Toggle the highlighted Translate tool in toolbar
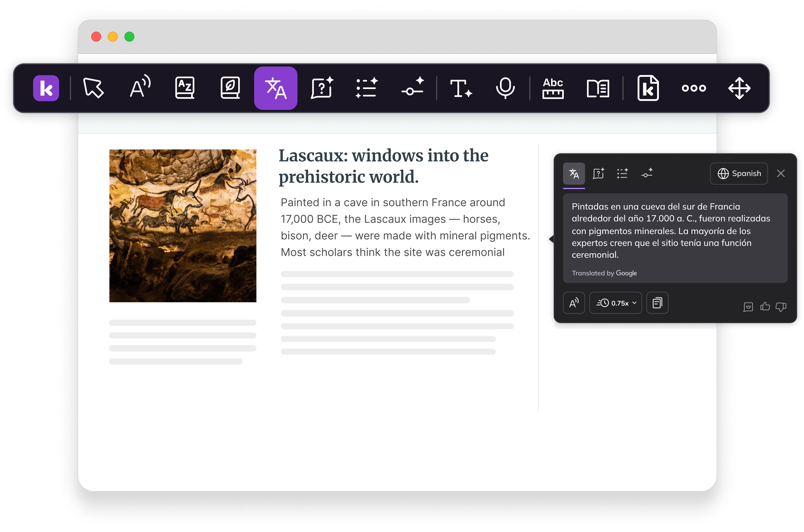The image size is (804, 532). tap(275, 88)
